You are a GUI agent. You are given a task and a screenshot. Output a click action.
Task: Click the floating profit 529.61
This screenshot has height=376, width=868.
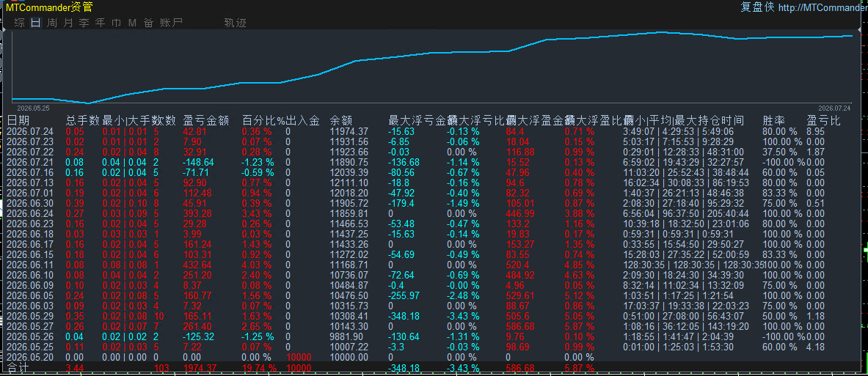coord(520,295)
